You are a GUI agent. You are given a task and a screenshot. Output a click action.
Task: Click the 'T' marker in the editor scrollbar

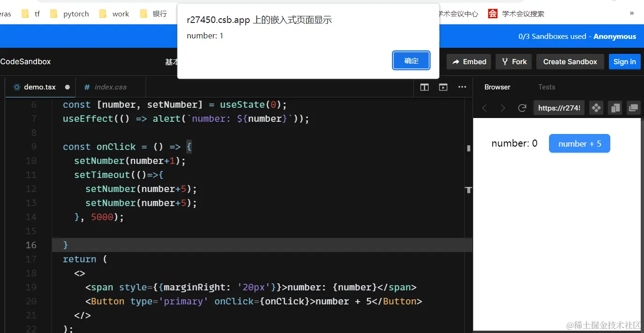[468, 190]
